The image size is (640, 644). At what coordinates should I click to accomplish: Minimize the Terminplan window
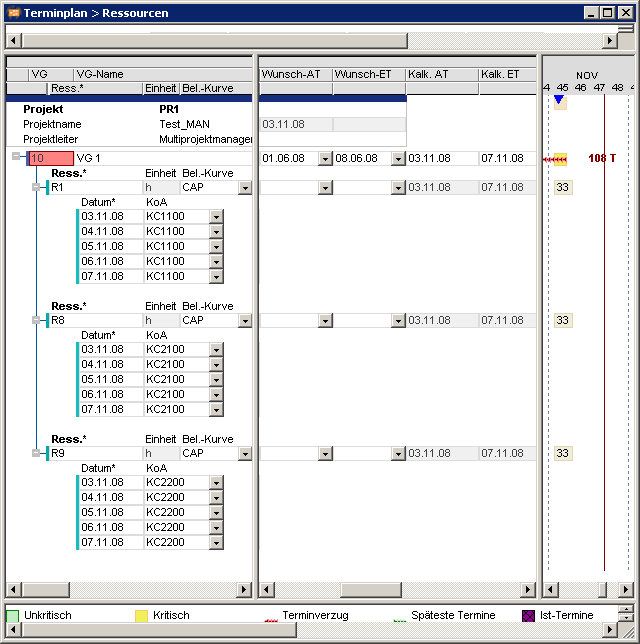click(591, 13)
